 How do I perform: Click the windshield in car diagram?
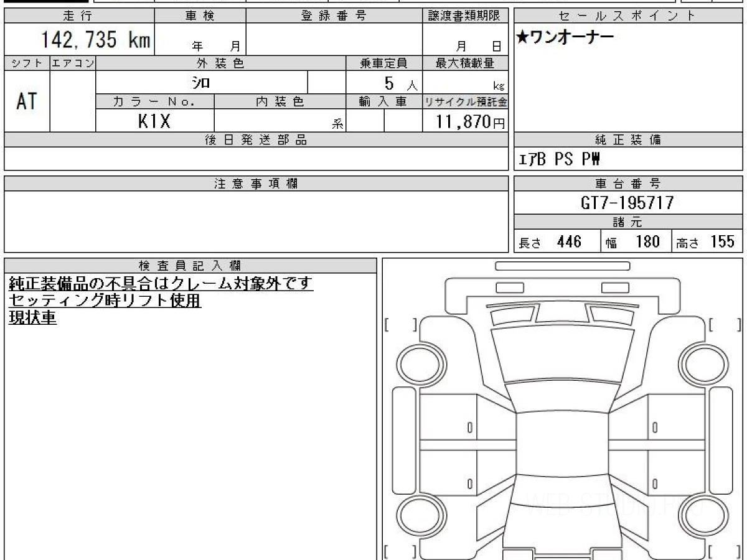tap(562, 395)
